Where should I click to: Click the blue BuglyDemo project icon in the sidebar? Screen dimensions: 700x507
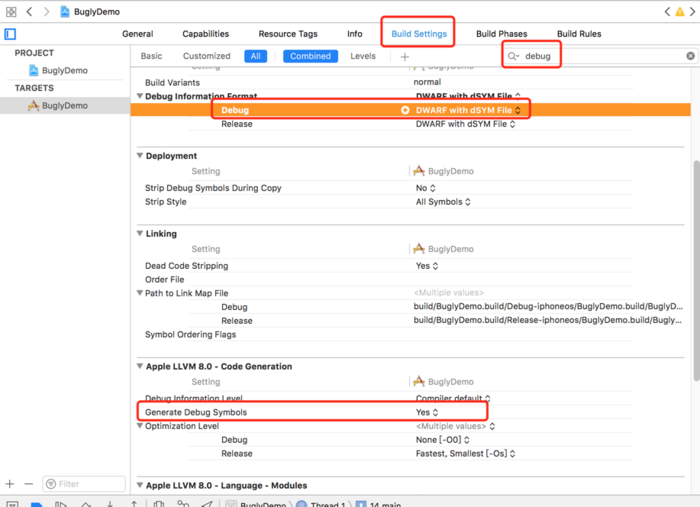[33, 70]
